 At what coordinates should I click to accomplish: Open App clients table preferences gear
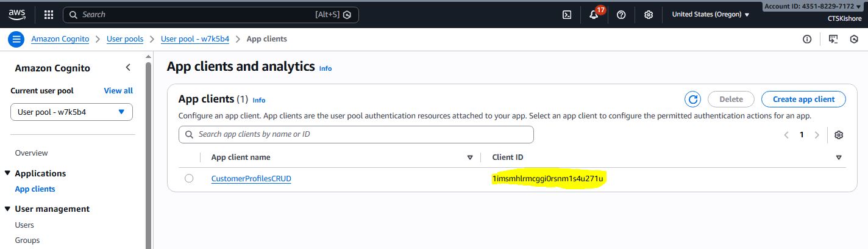pos(839,135)
